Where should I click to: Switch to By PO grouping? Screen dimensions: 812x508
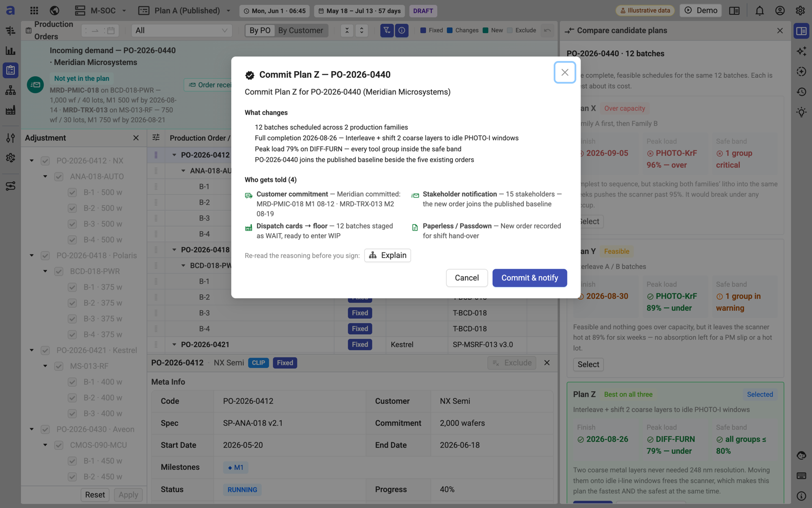[x=260, y=30]
